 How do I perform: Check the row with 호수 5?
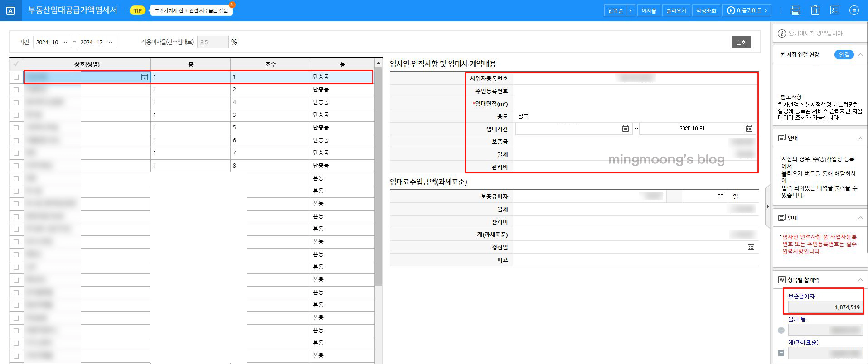[x=16, y=128]
